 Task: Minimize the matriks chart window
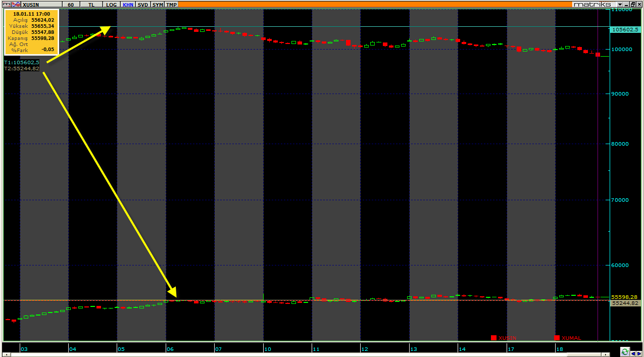[626, 4]
